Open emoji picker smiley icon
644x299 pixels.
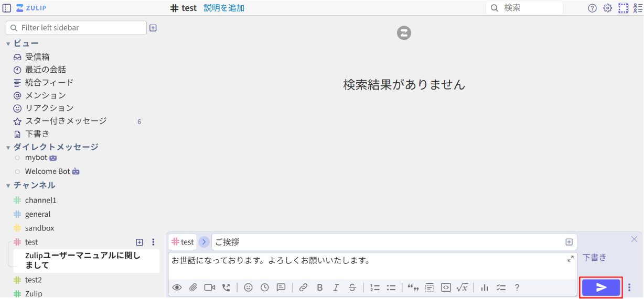point(248,287)
